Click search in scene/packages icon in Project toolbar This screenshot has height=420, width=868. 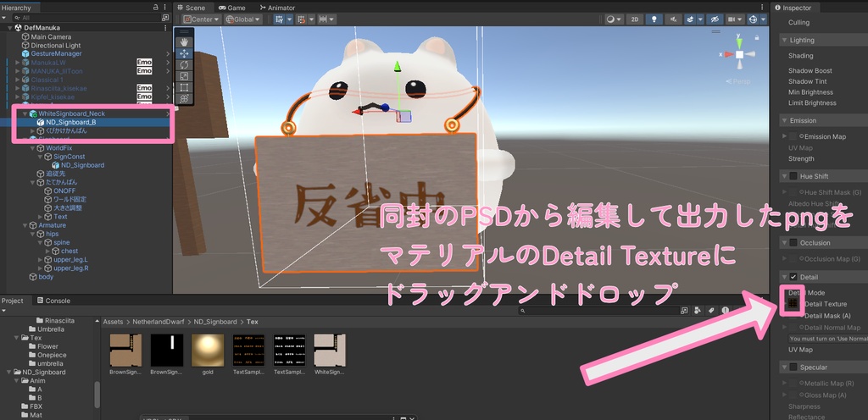(x=684, y=311)
